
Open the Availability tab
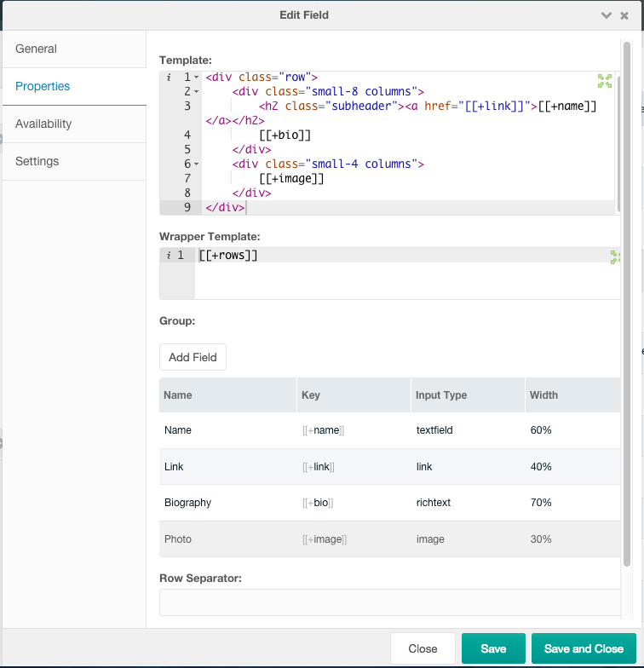74,124
